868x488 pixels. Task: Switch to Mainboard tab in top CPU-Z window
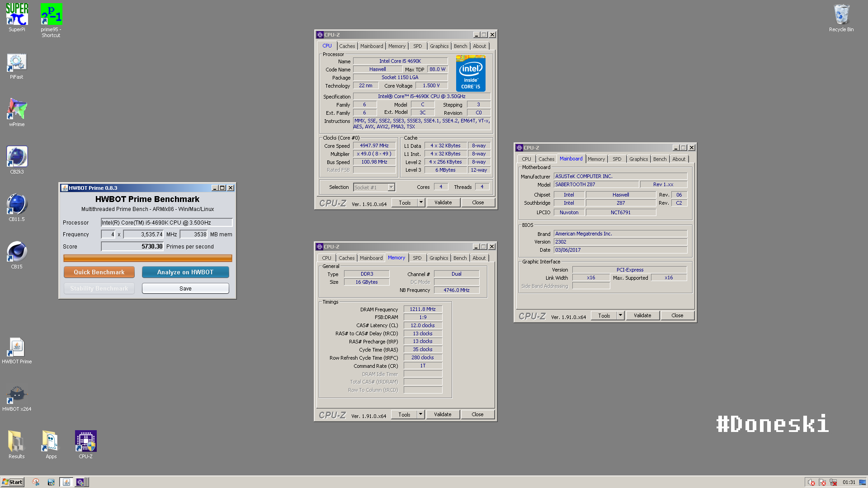(372, 46)
